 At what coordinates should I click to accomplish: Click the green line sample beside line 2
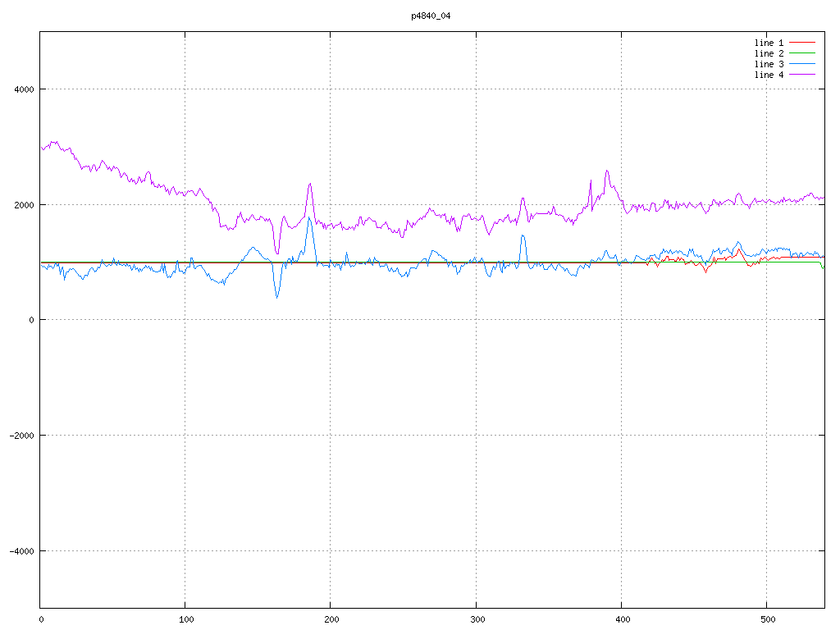click(x=803, y=52)
